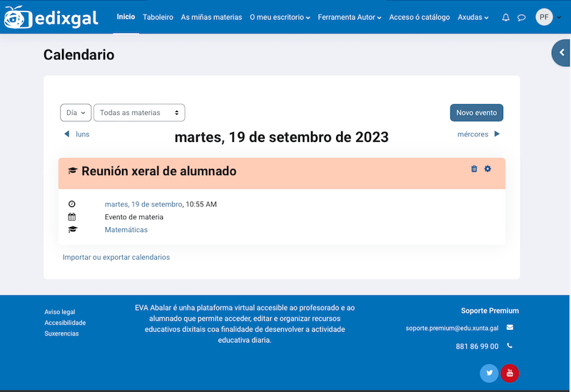571x392 pixels.
Task: Open the Twitter social link
Action: (489, 373)
